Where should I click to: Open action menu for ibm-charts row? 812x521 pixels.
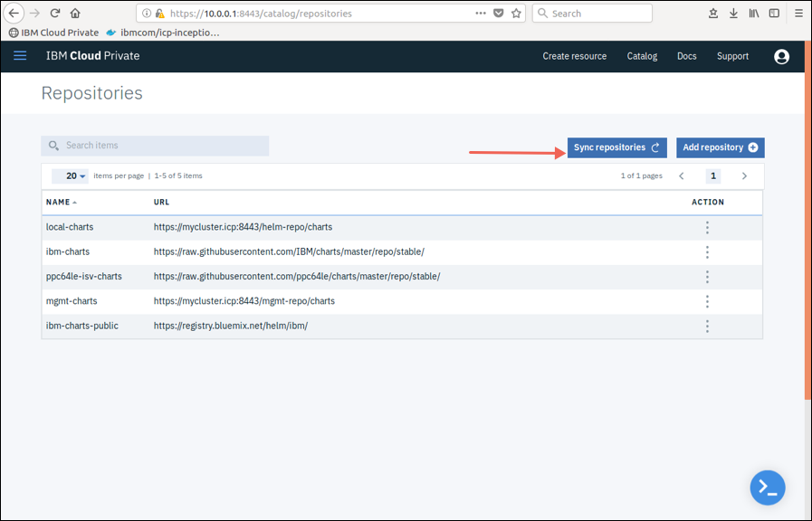point(707,252)
